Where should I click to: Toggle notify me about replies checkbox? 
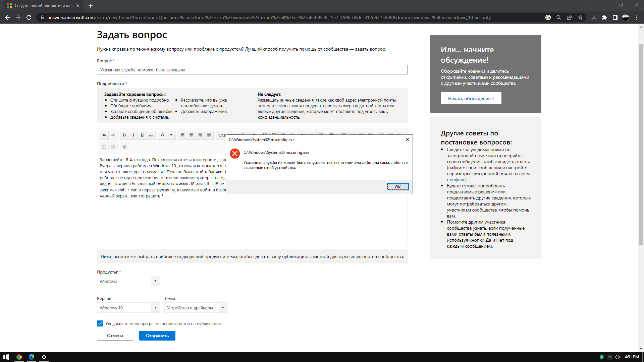[x=100, y=323]
